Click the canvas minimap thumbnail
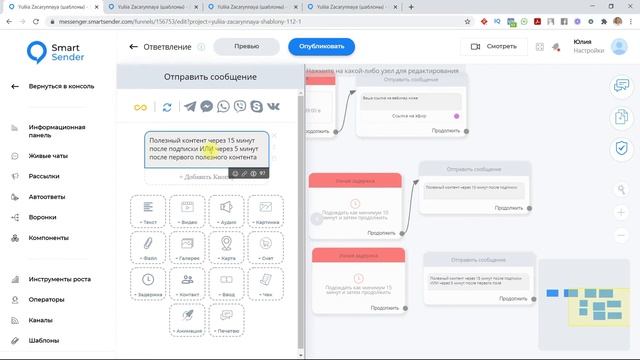The height and width of the screenshot is (360, 640). [584, 304]
